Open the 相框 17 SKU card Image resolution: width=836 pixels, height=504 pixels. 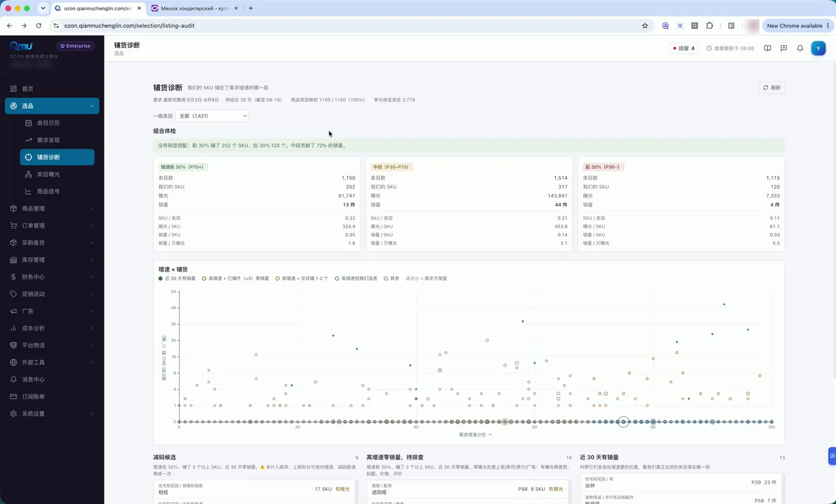[x=255, y=489]
